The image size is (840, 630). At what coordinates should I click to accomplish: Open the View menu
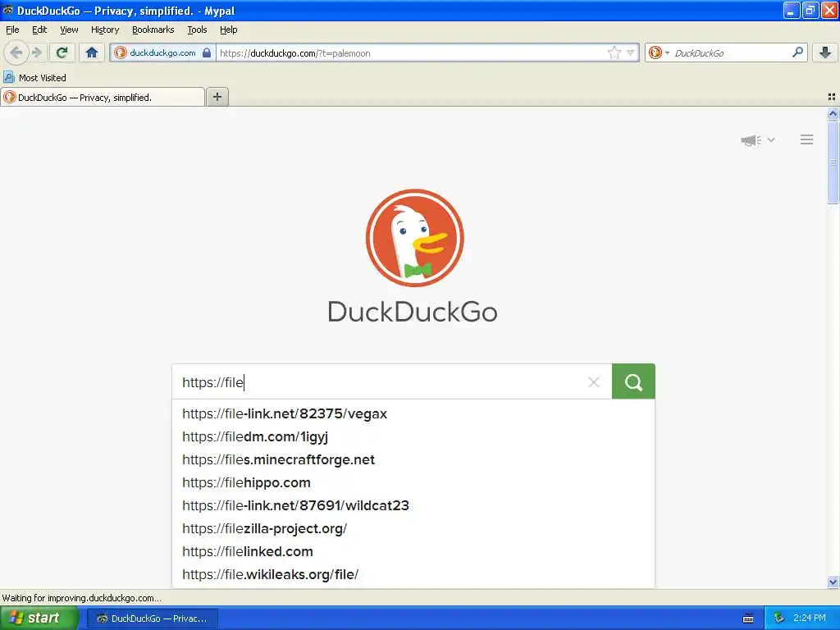pyautogui.click(x=69, y=30)
